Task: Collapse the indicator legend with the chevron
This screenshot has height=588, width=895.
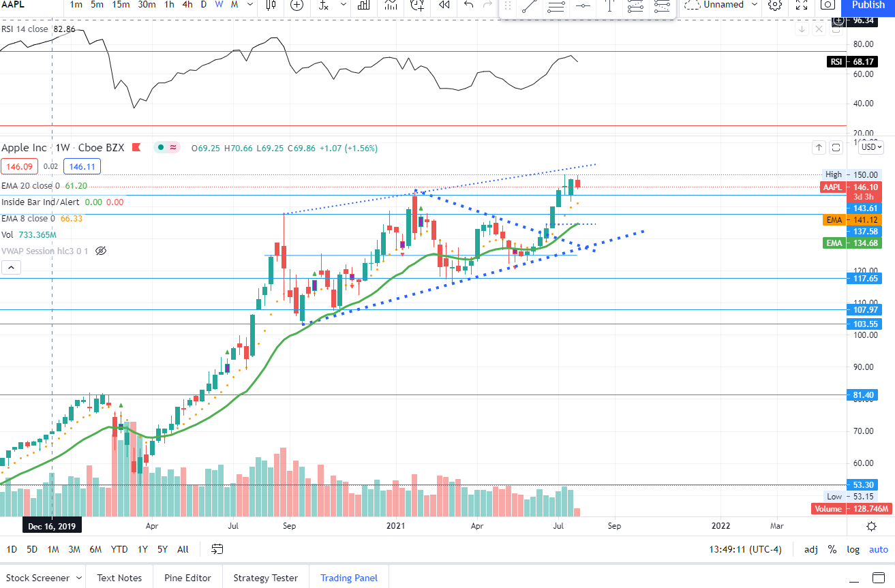Action: (11, 268)
